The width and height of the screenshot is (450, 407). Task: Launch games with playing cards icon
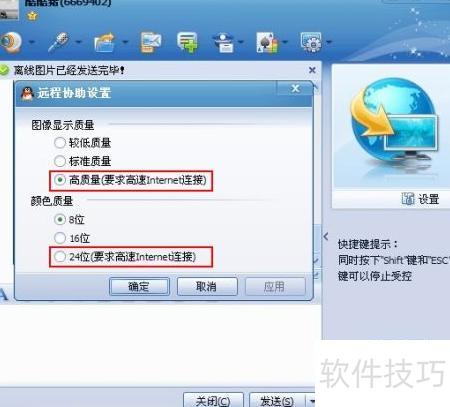pyautogui.click(x=267, y=42)
